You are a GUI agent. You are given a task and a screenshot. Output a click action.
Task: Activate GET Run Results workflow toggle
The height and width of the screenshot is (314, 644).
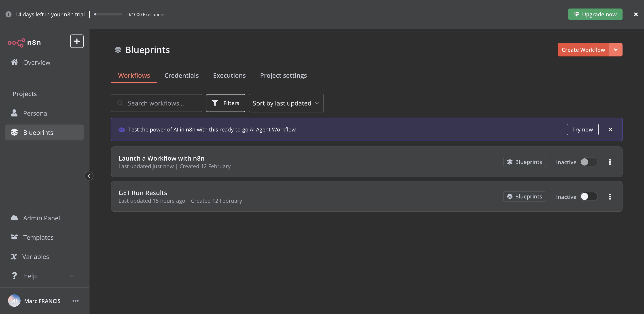(x=589, y=197)
